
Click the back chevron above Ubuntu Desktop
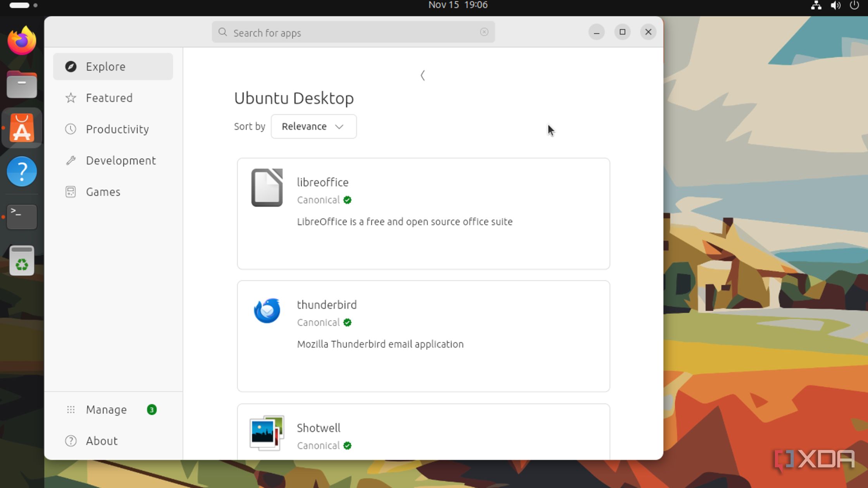click(423, 76)
